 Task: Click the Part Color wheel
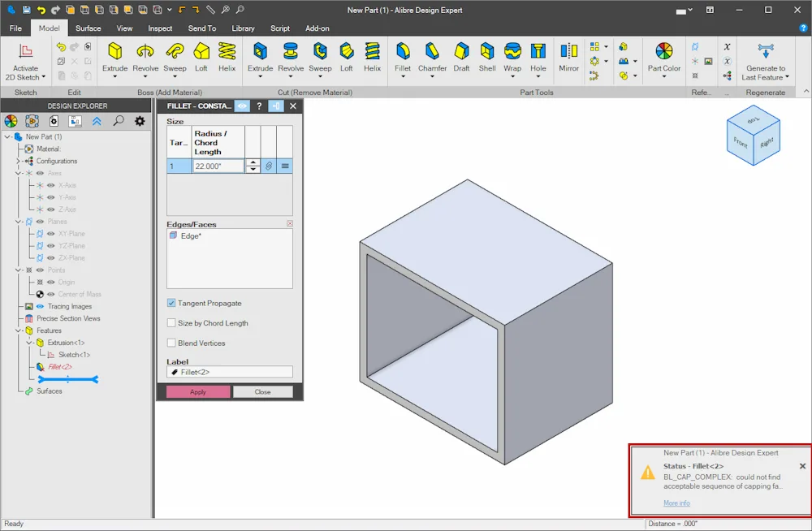pos(664,51)
